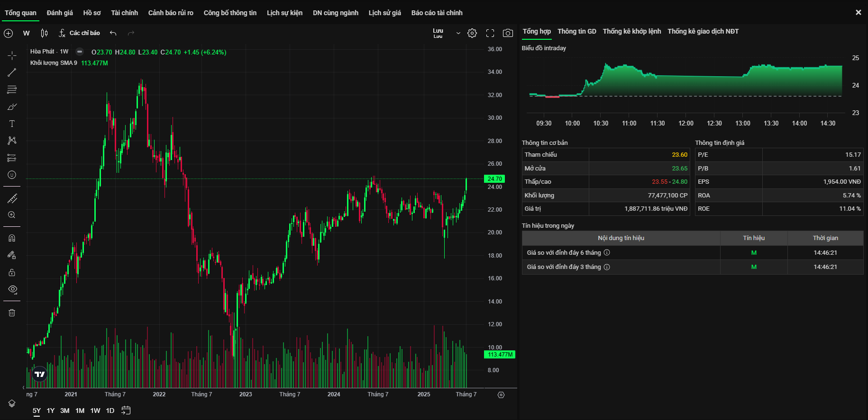Expand the save layout dropdown arrow
Viewport: 868px width, 420px height.
[458, 33]
